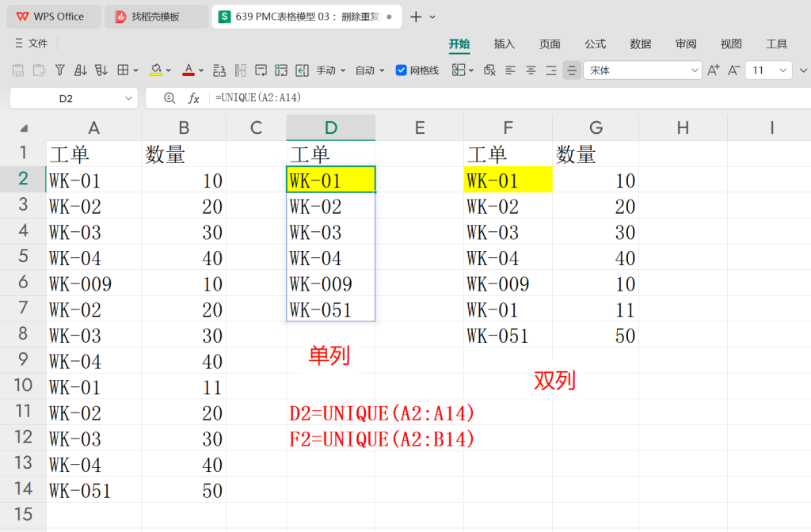811x532 pixels.
Task: Click the yellow cell F2 WK-01
Action: (x=508, y=180)
